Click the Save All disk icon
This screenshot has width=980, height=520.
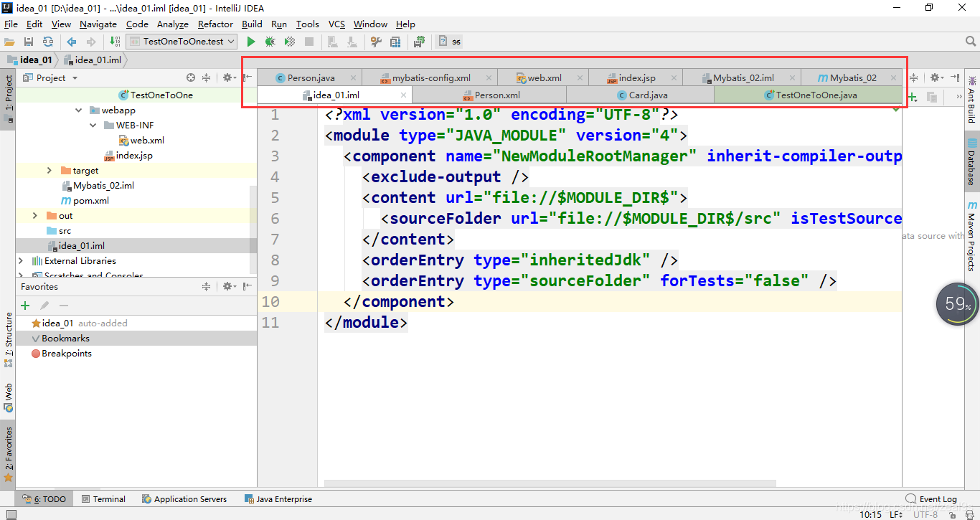click(29, 42)
